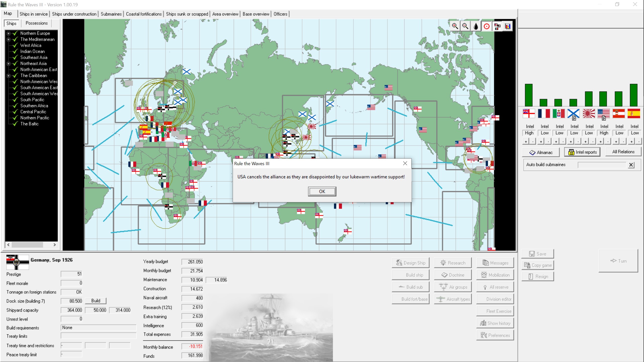This screenshot has height=362, width=644.
Task: Open Intel reports
Action: [582, 152]
